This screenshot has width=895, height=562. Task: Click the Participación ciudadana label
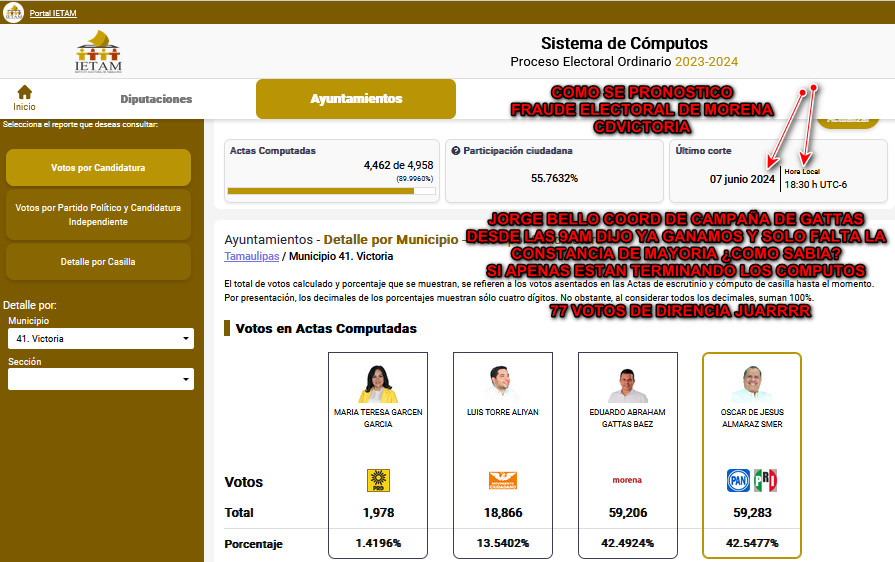coord(518,151)
